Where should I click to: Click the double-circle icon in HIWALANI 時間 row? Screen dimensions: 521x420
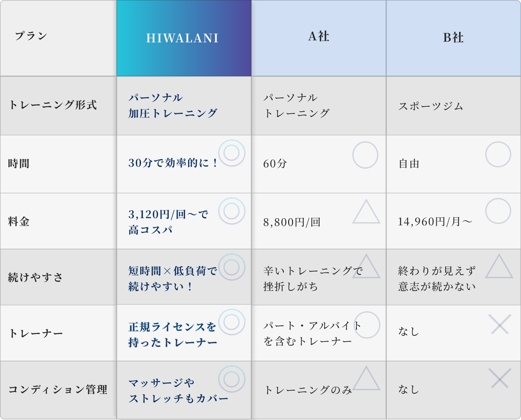click(232, 153)
